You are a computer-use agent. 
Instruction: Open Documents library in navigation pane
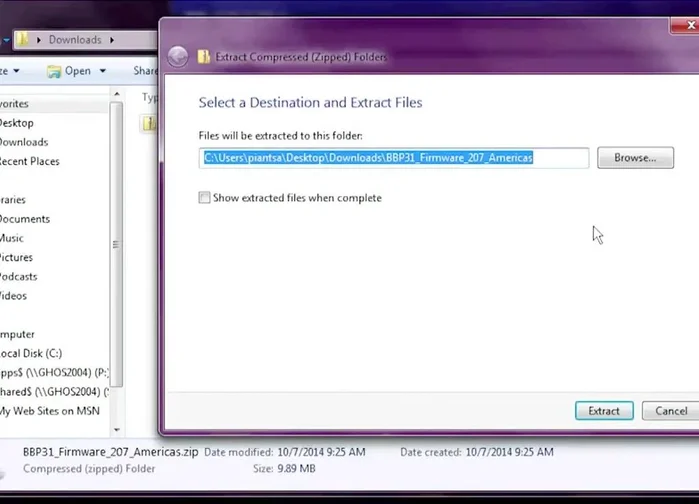[x=25, y=218]
